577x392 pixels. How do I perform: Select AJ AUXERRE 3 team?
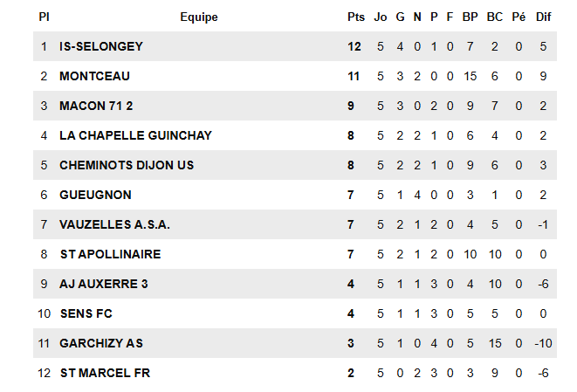pos(103,284)
